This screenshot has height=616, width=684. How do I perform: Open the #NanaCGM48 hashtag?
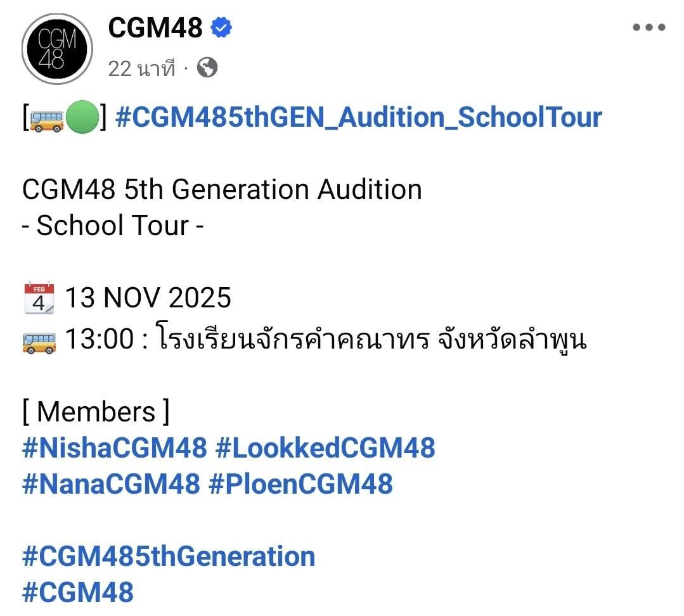click(111, 484)
